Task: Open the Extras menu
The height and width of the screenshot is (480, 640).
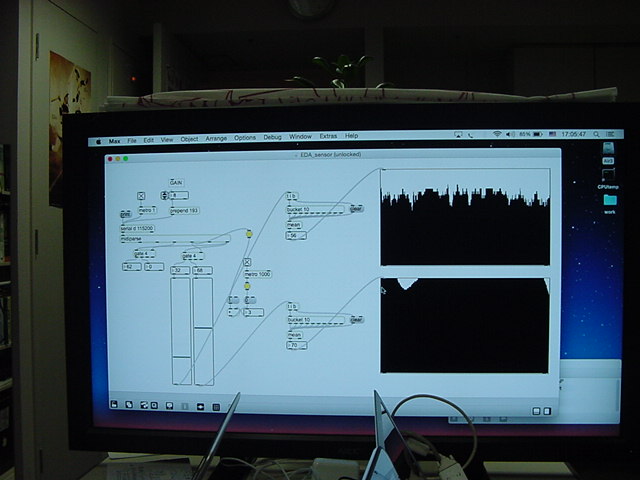Action: pyautogui.click(x=328, y=136)
